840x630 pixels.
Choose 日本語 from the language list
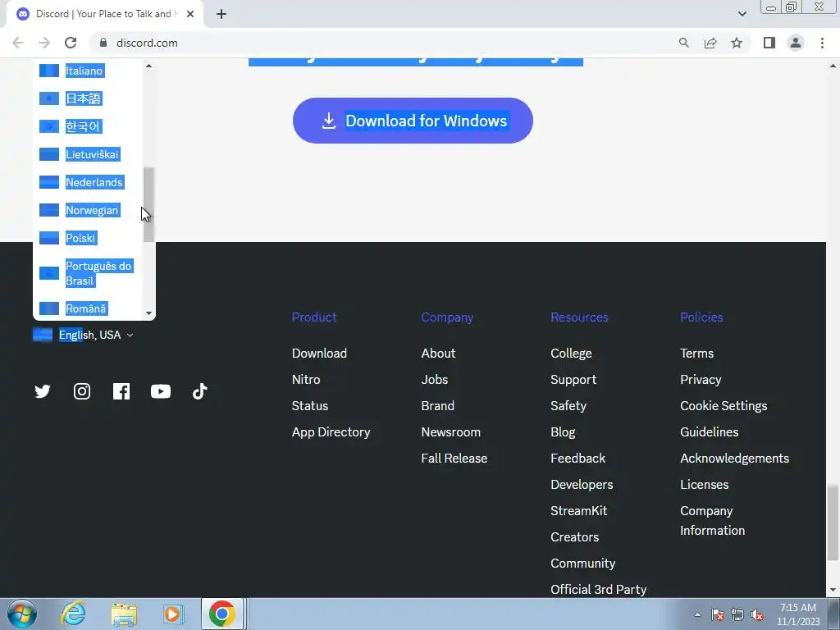click(x=84, y=98)
